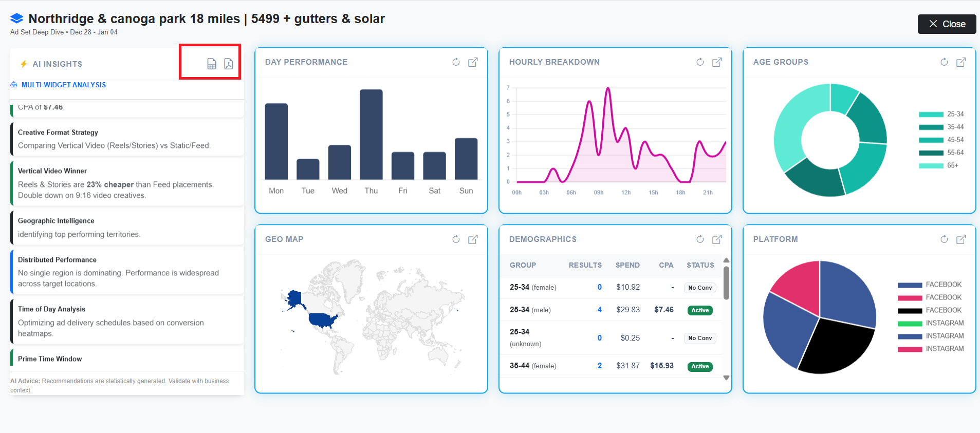This screenshot has height=433, width=980.
Task: Refresh the Geo Map widget
Action: (x=456, y=239)
